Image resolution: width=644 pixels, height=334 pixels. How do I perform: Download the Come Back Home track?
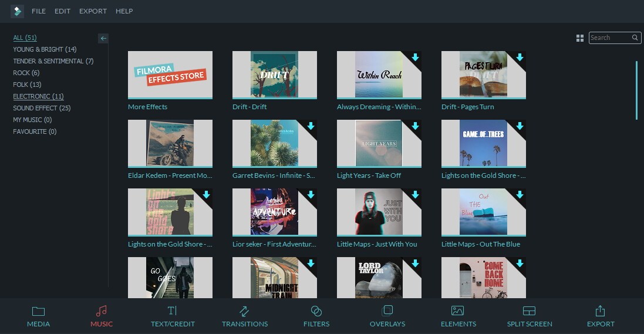[x=520, y=263]
